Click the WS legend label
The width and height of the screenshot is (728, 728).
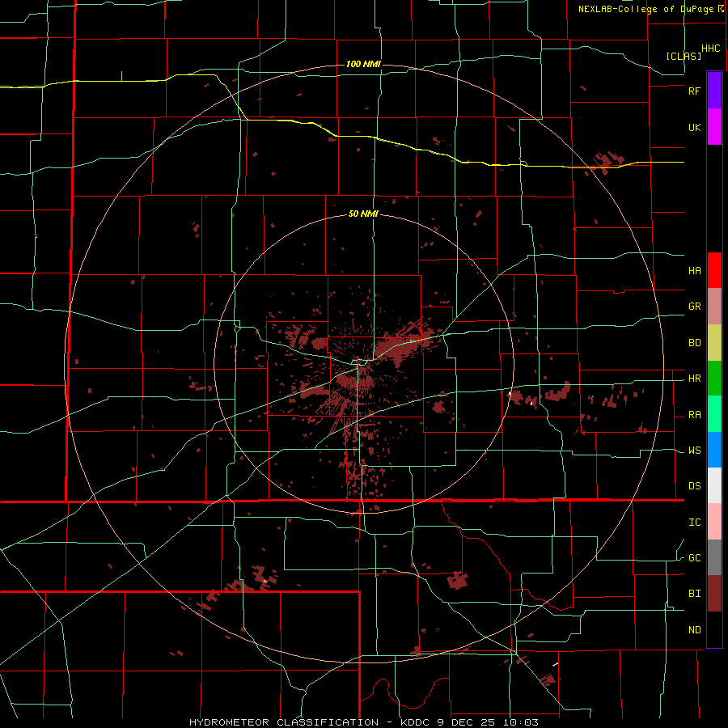[694, 451]
